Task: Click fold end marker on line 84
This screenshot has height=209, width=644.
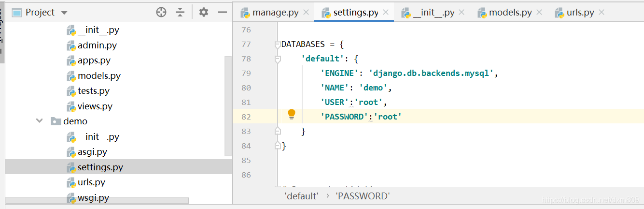Action: point(278,145)
